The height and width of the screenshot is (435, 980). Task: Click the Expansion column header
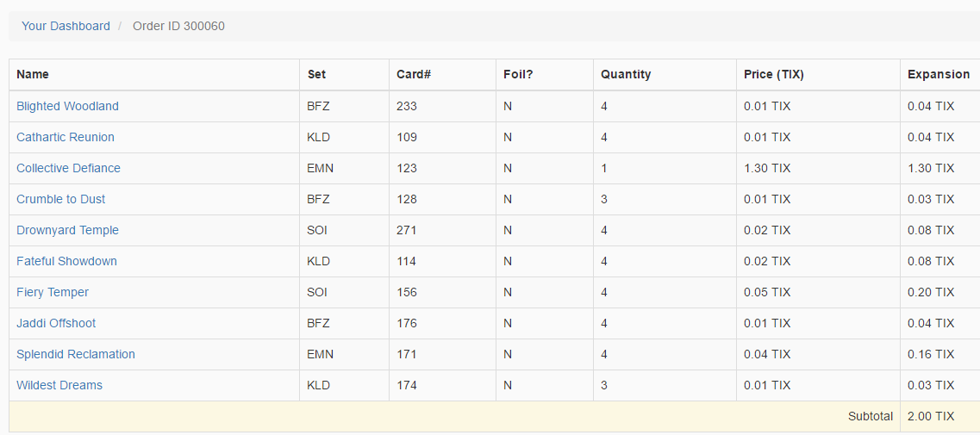939,74
